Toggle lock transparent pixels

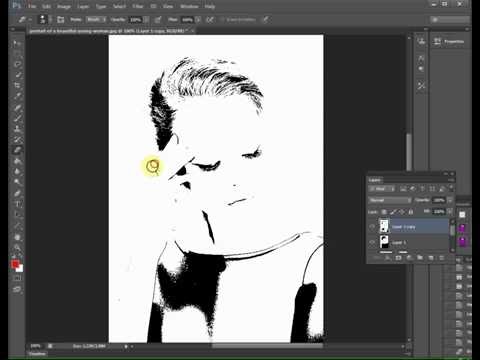[384, 212]
